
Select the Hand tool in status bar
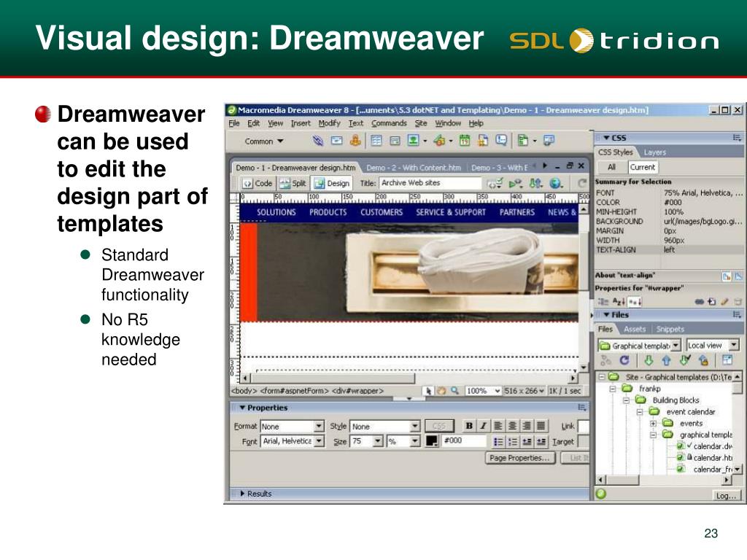tap(441, 391)
